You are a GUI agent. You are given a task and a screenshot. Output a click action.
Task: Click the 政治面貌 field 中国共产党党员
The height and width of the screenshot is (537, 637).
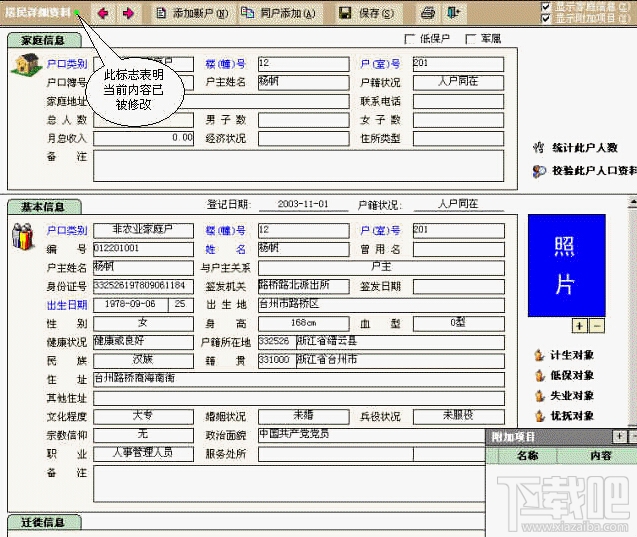(372, 435)
